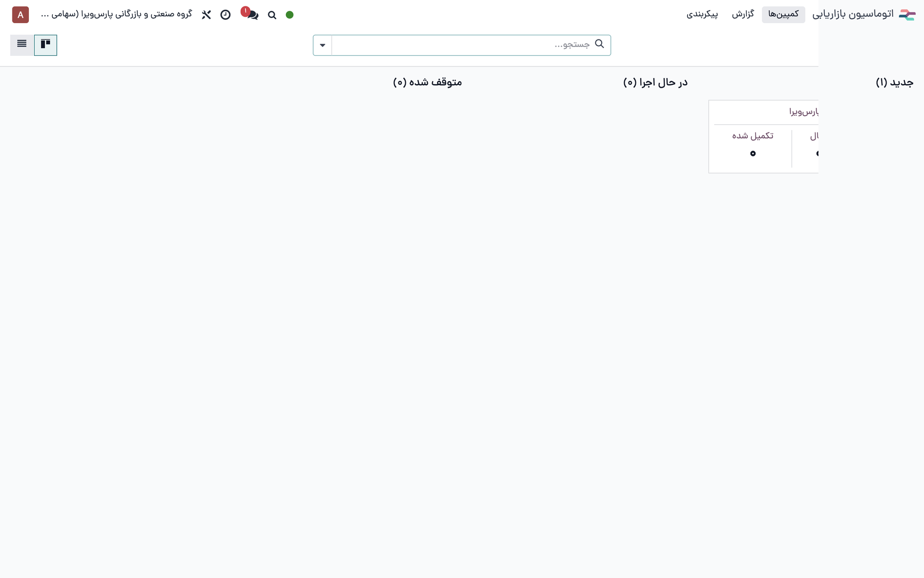Click the متوقف شده (۰) column header

click(x=427, y=82)
